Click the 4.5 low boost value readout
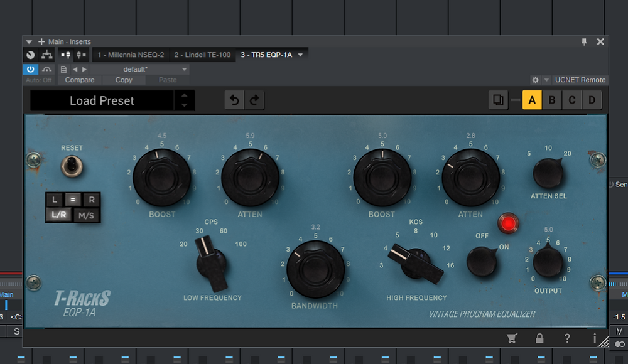 (162, 136)
